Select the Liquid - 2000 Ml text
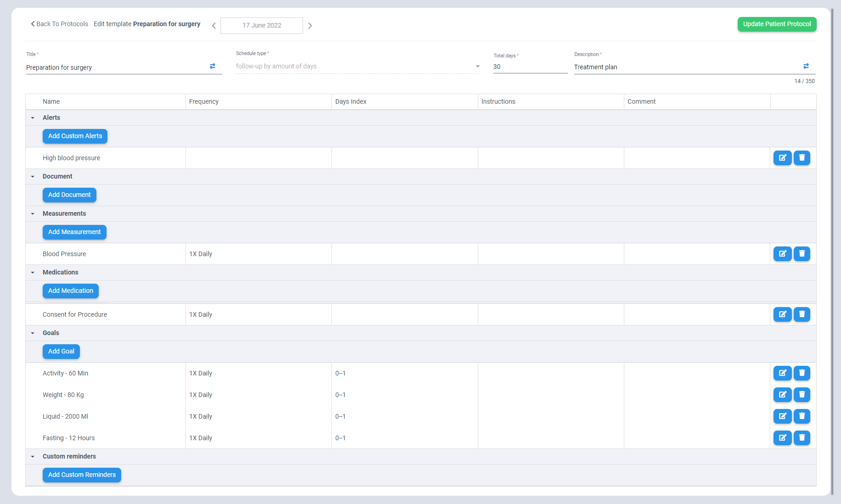The width and height of the screenshot is (841, 504). (65, 416)
